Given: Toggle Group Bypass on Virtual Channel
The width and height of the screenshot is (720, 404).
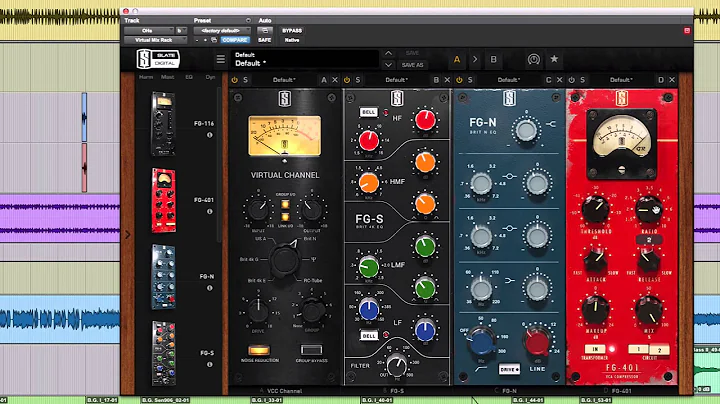Looking at the screenshot, I should [311, 350].
